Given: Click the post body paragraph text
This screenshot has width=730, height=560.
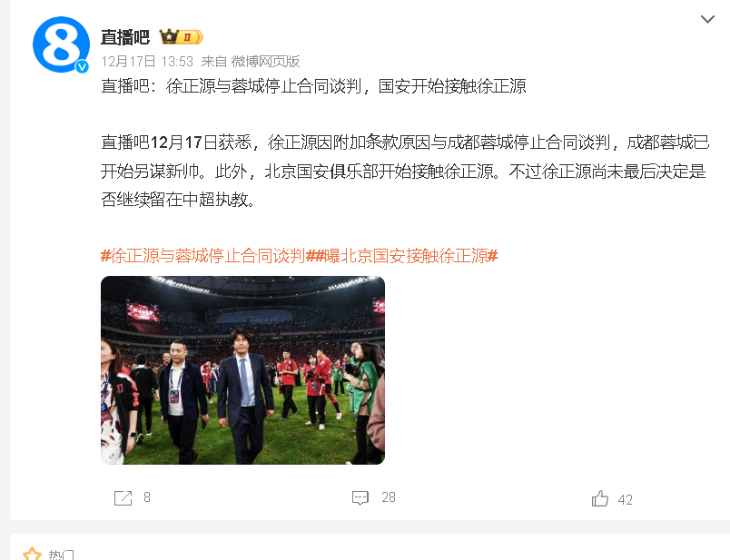Looking at the screenshot, I should pos(405,171).
